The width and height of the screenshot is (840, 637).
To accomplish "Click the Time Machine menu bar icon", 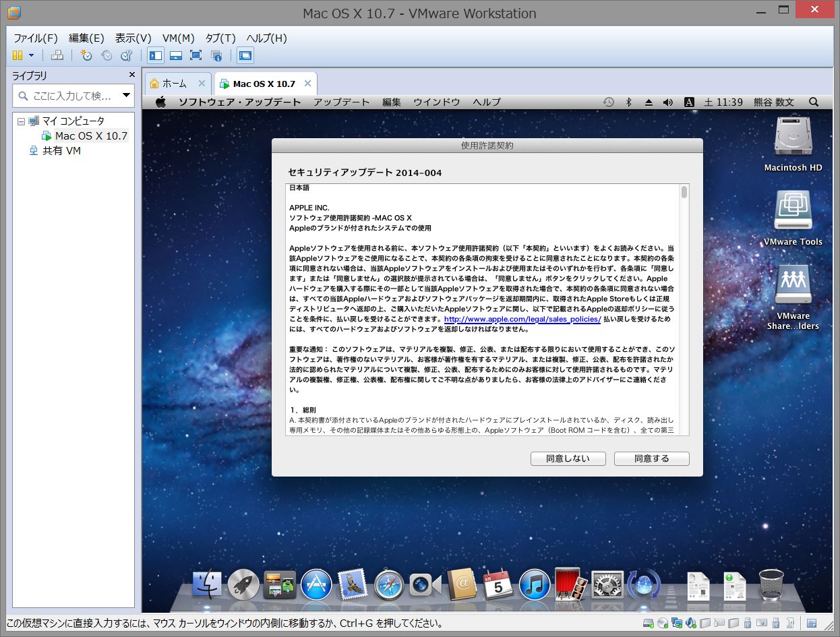I will (608, 102).
